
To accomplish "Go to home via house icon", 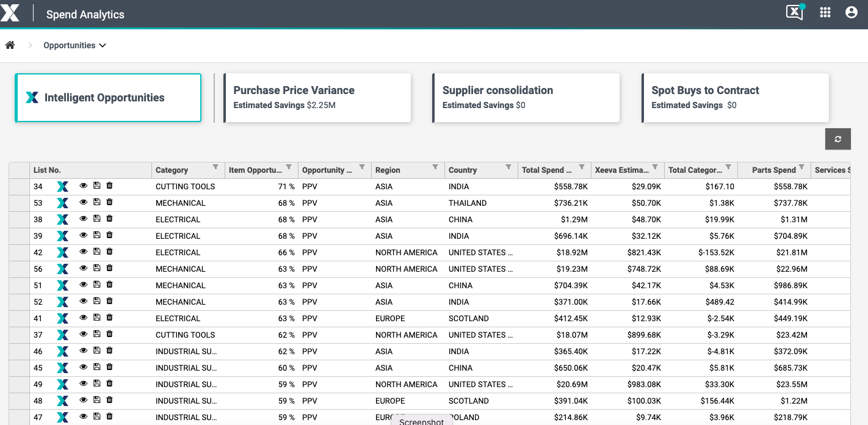I will 10,45.
